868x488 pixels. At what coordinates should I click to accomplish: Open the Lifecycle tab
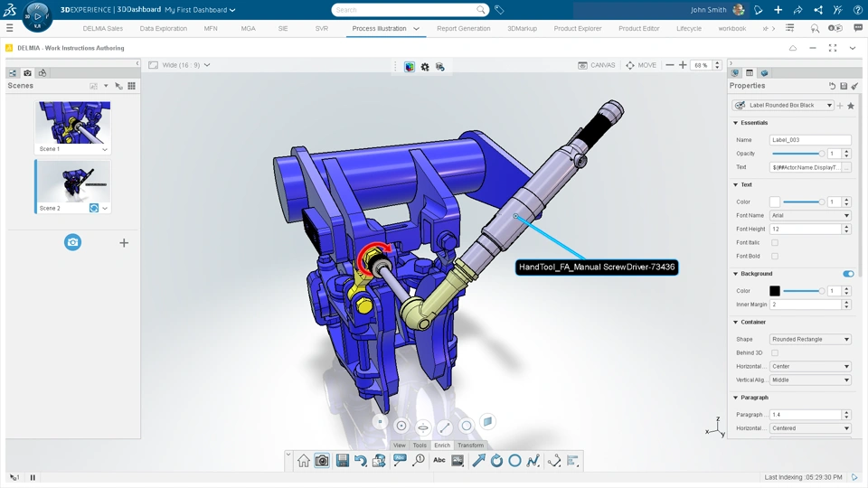pyautogui.click(x=689, y=29)
